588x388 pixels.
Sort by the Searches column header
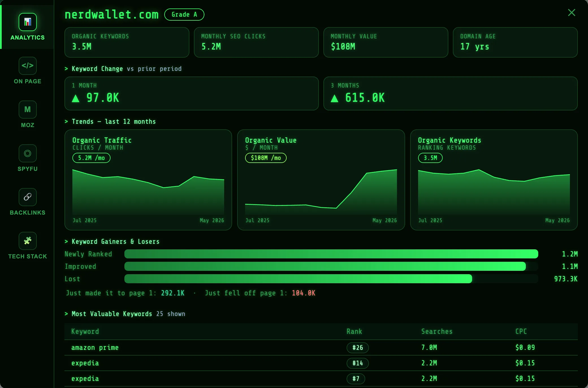[x=437, y=332]
